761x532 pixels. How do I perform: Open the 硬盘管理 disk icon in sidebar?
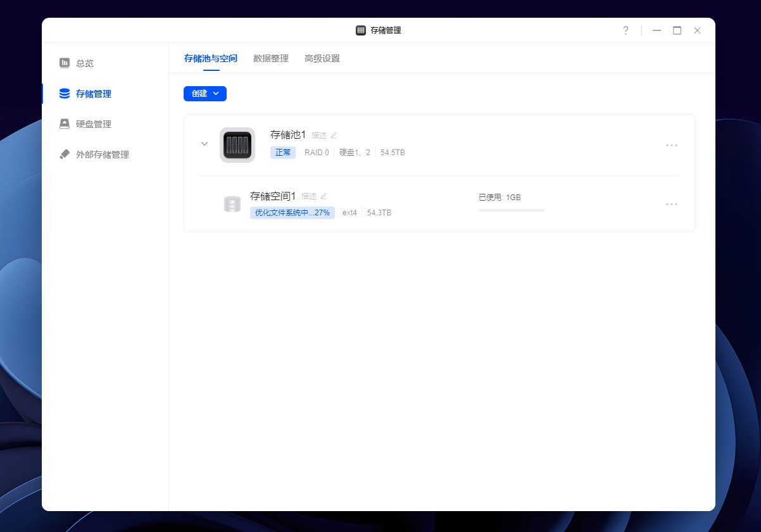65,124
